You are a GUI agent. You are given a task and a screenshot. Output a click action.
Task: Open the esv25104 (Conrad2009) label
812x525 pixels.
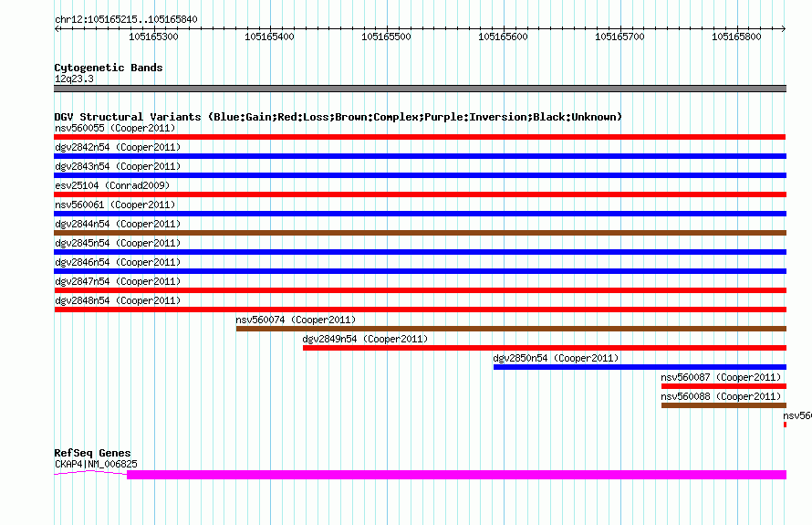tap(112, 185)
